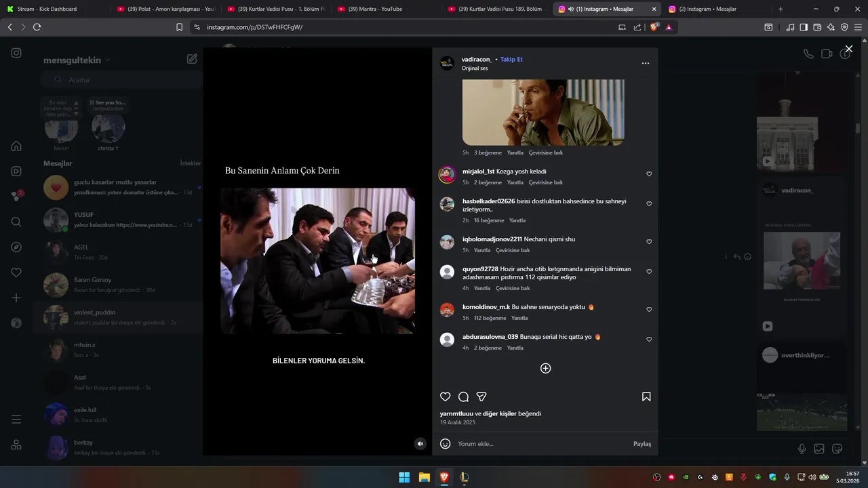Expand mensgultekin account switcher dropdown
This screenshot has height=488, width=868.
(x=77, y=60)
